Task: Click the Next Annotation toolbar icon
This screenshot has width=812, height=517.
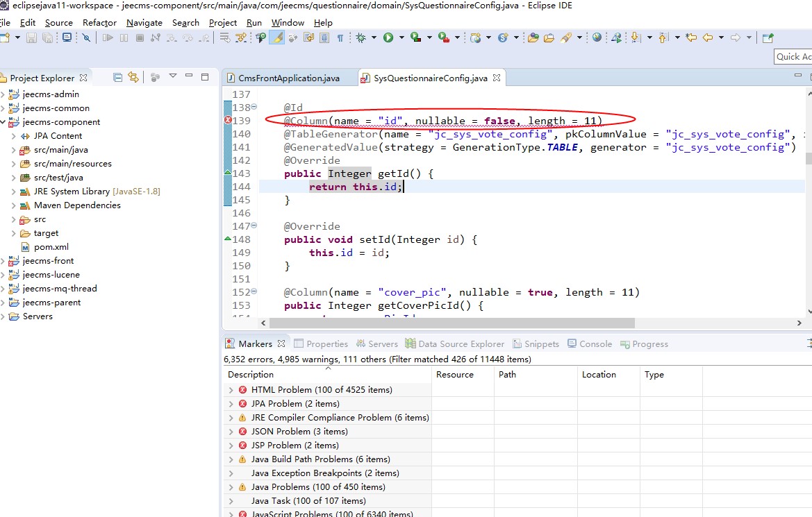Action: (x=635, y=37)
